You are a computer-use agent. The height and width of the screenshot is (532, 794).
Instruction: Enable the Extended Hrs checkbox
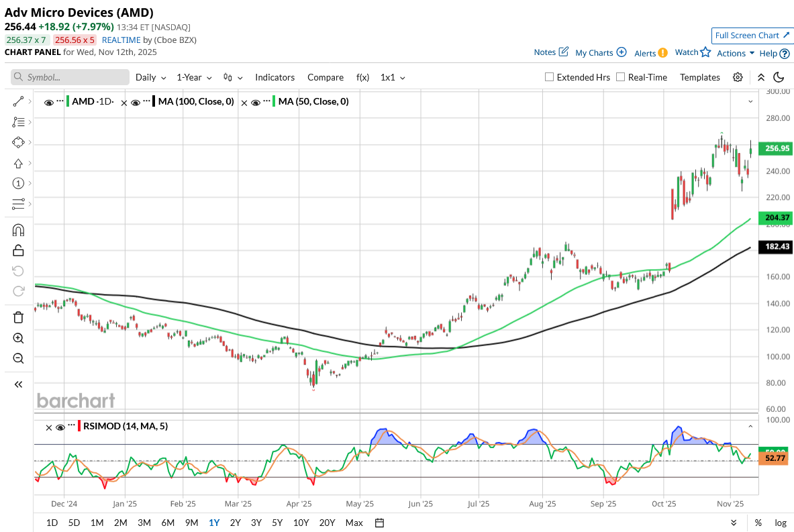pos(550,77)
